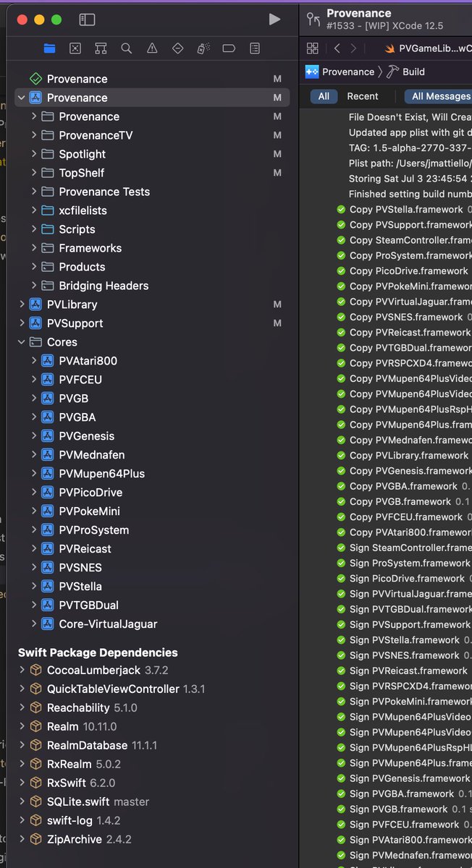Click the PVAtari800 project icon
Viewport: 472px width, 868px height.
(48, 361)
